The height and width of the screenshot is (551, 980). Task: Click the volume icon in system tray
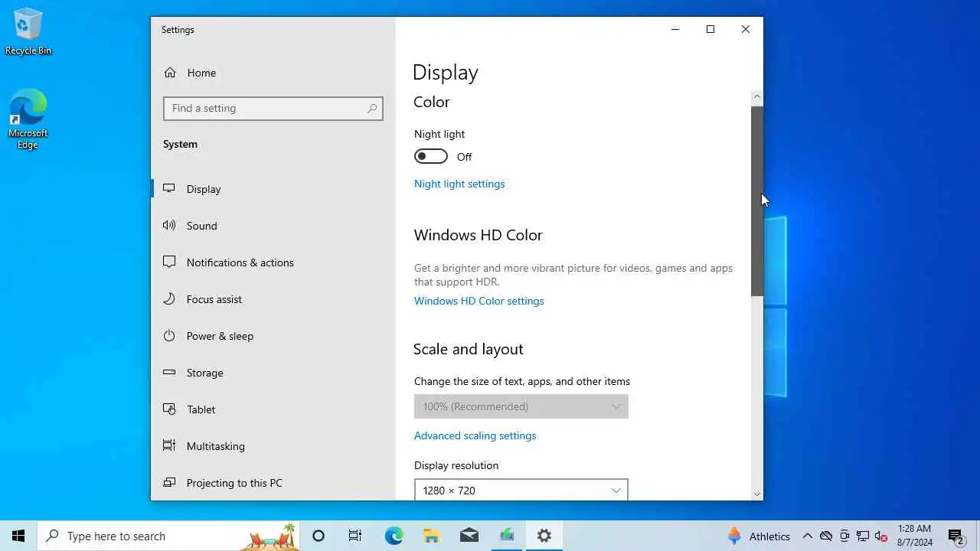coord(881,536)
